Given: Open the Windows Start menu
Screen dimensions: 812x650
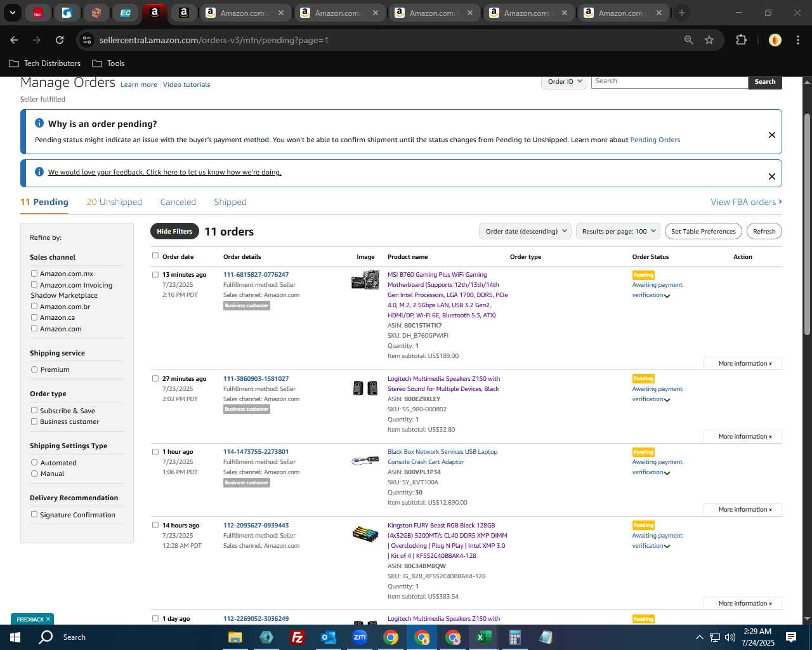Looking at the screenshot, I should (x=15, y=637).
